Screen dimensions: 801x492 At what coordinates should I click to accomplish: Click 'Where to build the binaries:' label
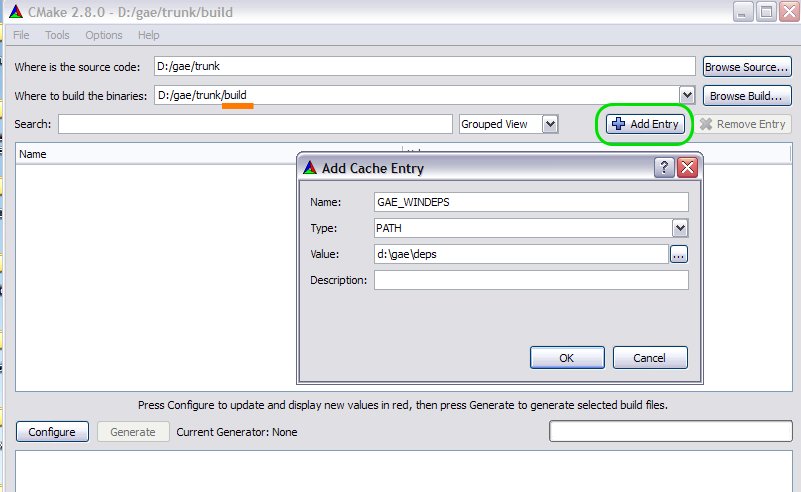pos(81,96)
